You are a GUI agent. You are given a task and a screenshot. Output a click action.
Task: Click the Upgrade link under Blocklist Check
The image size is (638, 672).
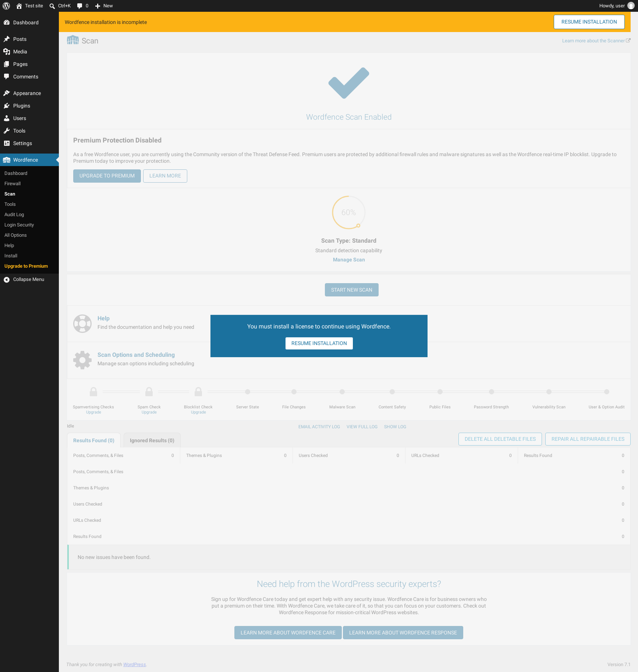coord(198,412)
